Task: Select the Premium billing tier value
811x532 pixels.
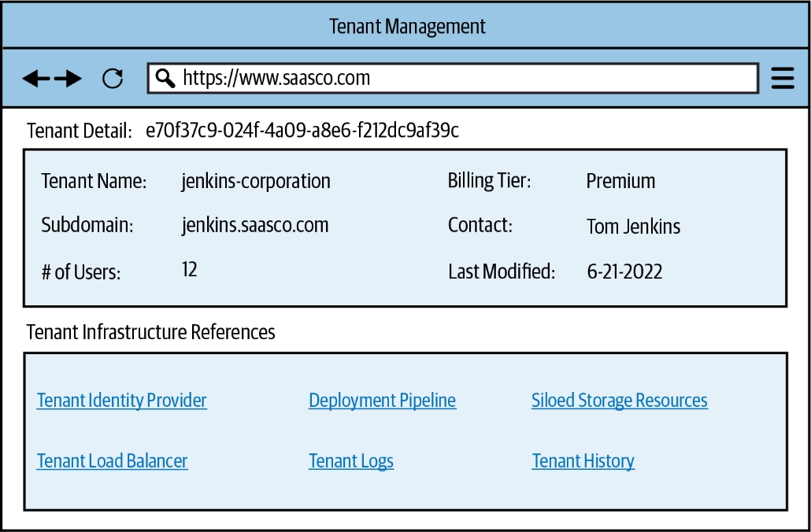Action: click(620, 181)
